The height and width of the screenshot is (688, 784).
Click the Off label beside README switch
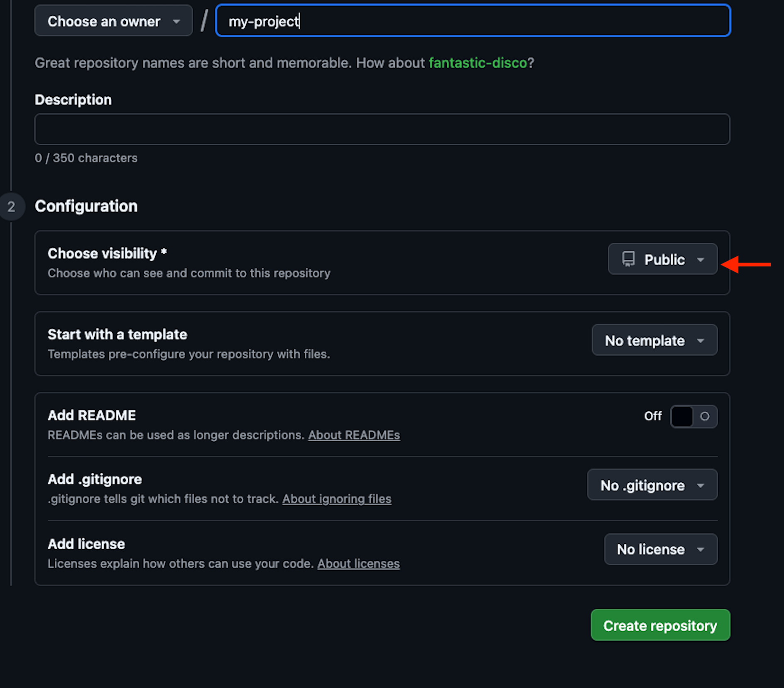click(652, 416)
